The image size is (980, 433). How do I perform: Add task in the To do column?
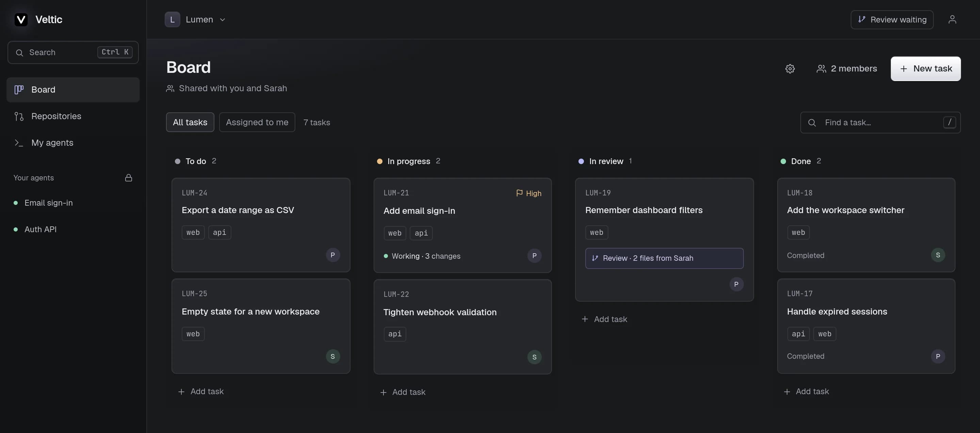click(201, 391)
